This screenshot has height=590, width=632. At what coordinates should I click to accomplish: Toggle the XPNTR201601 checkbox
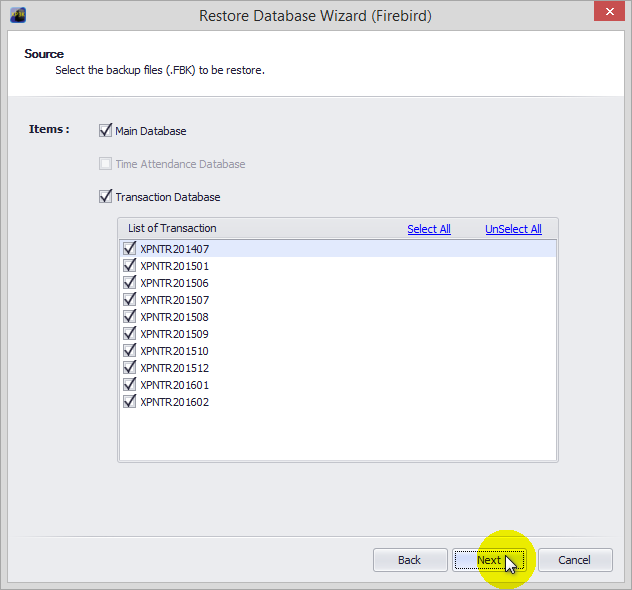(129, 385)
